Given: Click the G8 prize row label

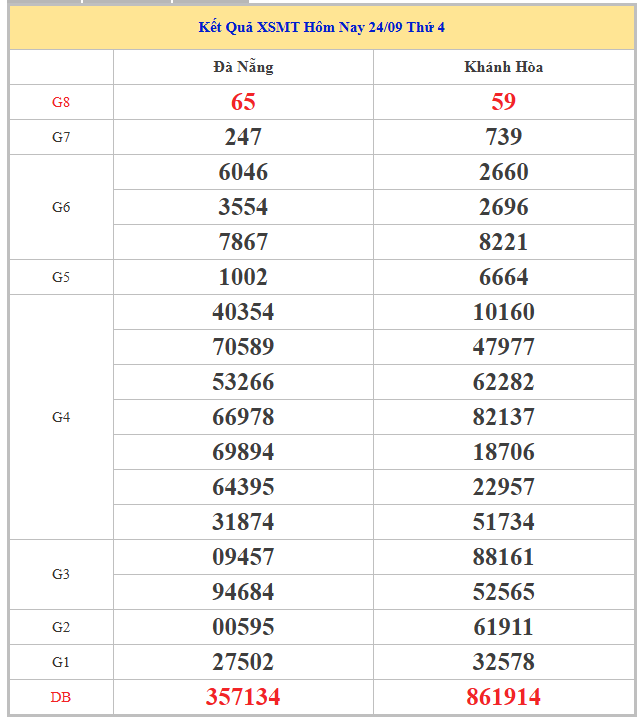Looking at the screenshot, I should point(61,102).
